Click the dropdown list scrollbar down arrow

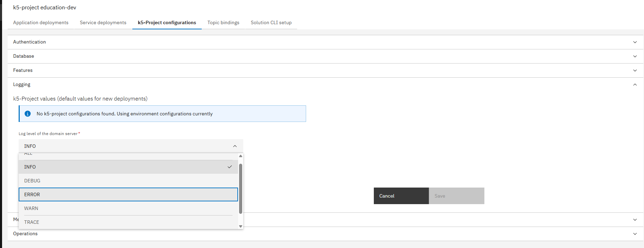click(x=241, y=227)
